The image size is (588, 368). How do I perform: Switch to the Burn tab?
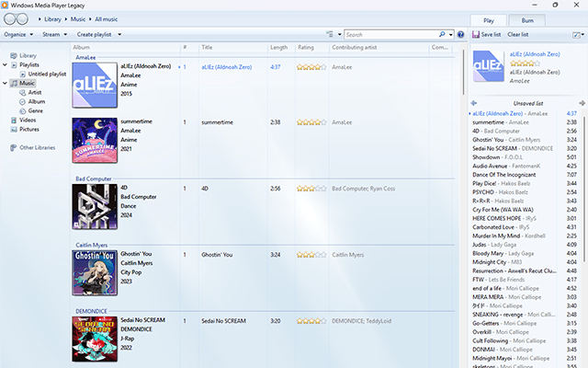[x=526, y=20]
